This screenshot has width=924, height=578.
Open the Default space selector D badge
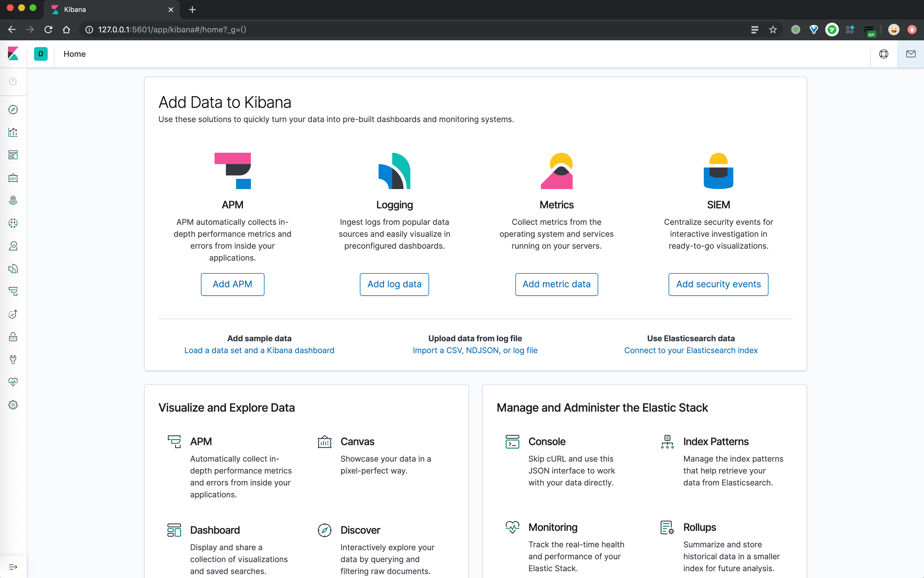[41, 54]
